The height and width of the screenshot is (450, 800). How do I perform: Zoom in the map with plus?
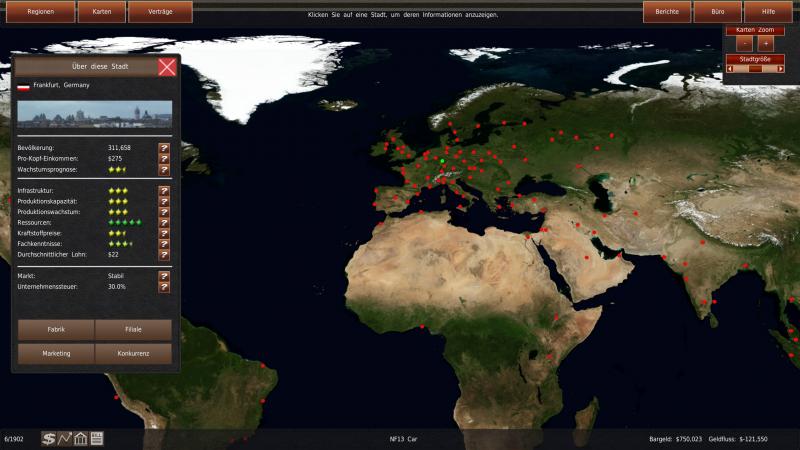766,44
